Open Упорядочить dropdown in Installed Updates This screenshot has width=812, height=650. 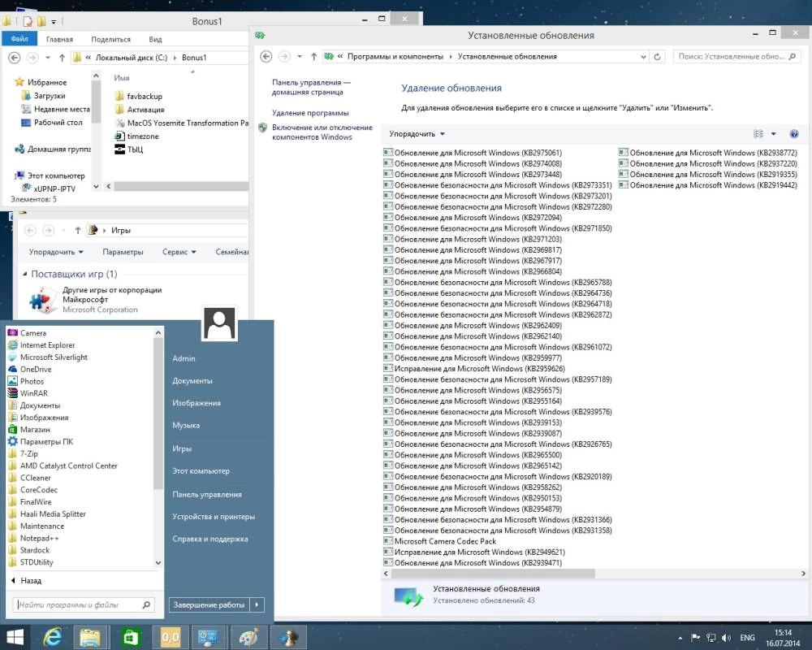[x=417, y=134]
